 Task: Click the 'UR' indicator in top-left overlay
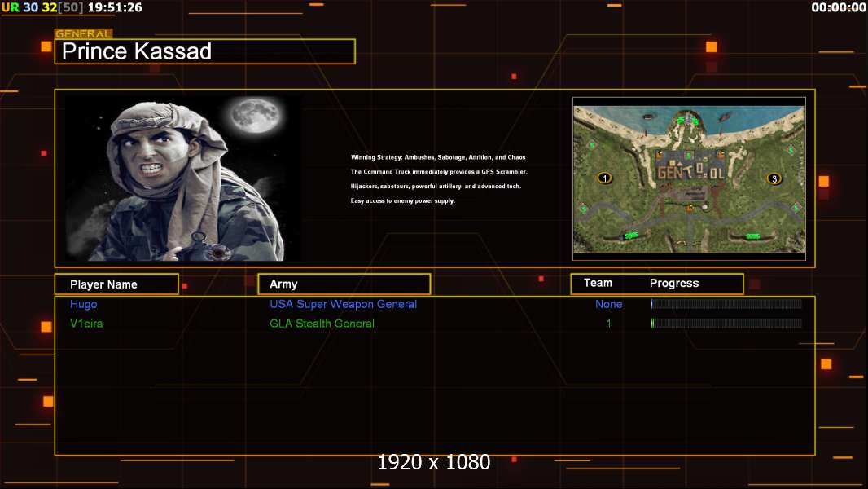pos(11,8)
